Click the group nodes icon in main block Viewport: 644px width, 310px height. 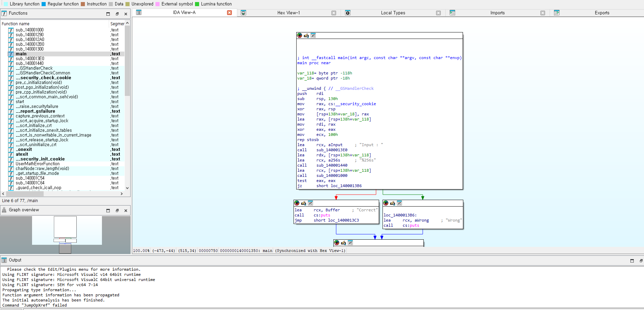313,36
